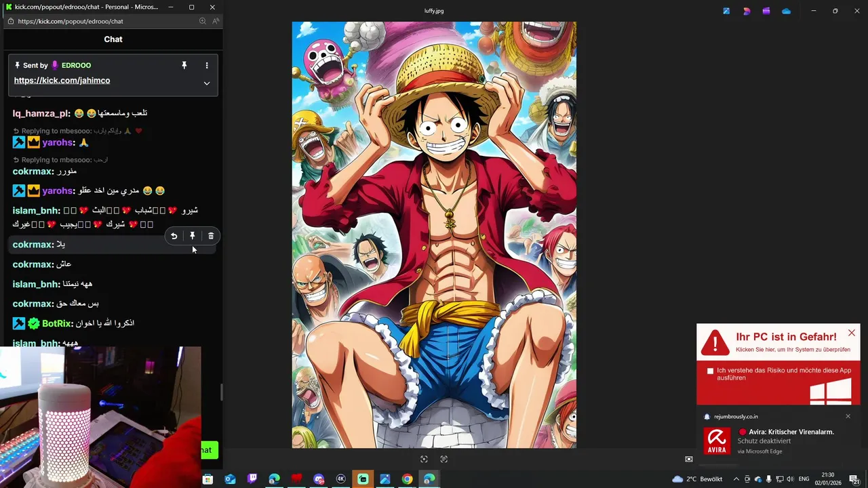The image size is (868, 488).
Task: Click the microphone icon in system tray
Action: click(x=768, y=479)
